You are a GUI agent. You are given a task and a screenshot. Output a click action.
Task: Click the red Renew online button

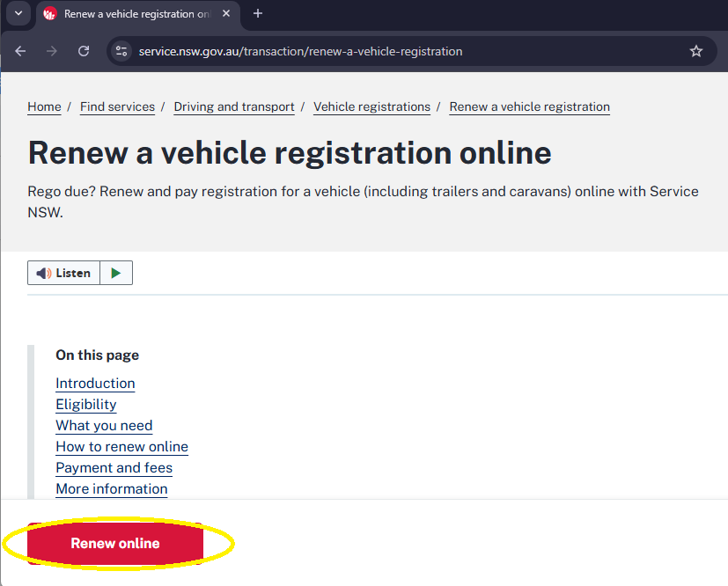pos(115,544)
